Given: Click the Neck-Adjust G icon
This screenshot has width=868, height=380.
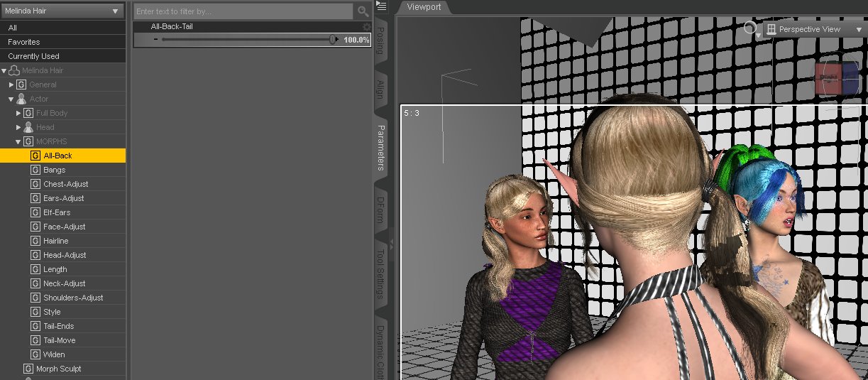Looking at the screenshot, I should 35,283.
